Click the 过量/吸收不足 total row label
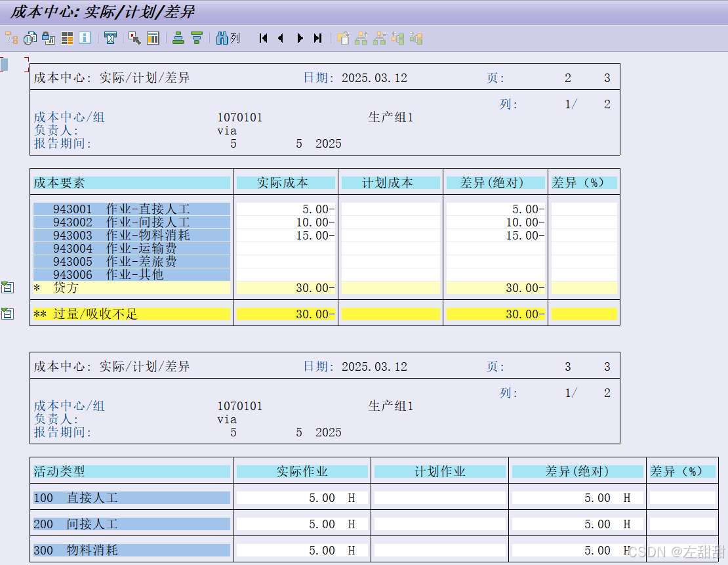Image resolution: width=728 pixels, height=565 pixels. [x=132, y=314]
